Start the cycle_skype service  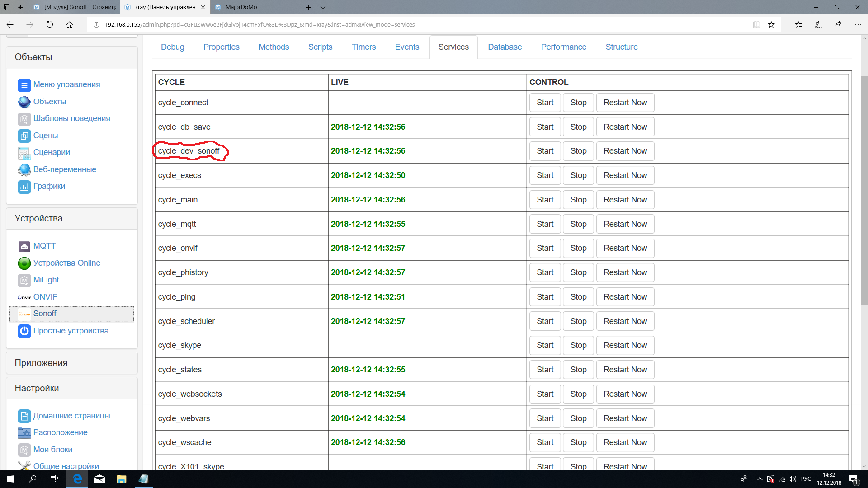[x=545, y=345]
